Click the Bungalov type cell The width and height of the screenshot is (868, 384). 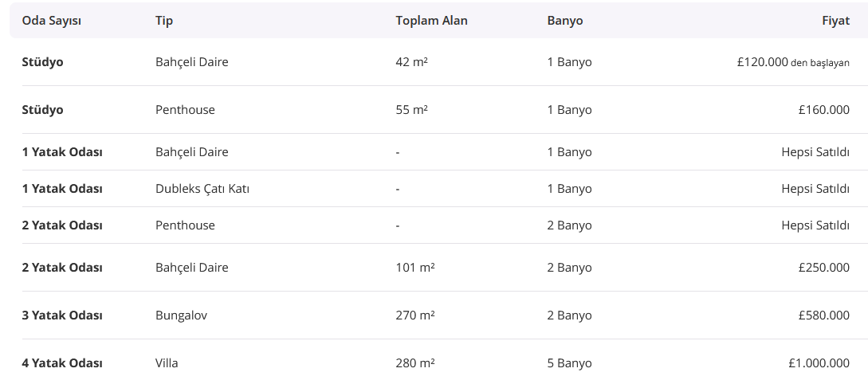point(181,315)
